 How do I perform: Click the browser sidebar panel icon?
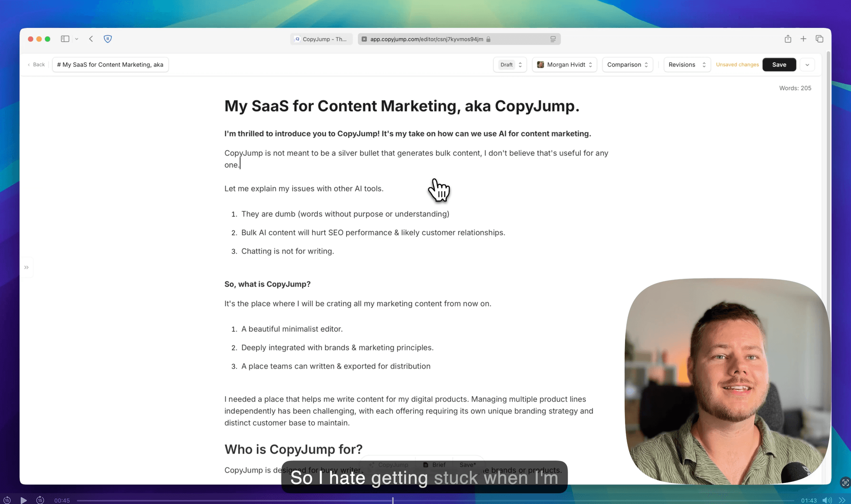(65, 38)
